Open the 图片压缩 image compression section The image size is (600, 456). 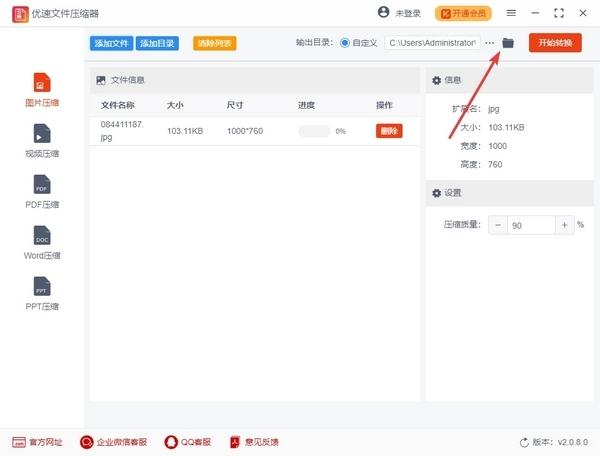click(x=42, y=90)
